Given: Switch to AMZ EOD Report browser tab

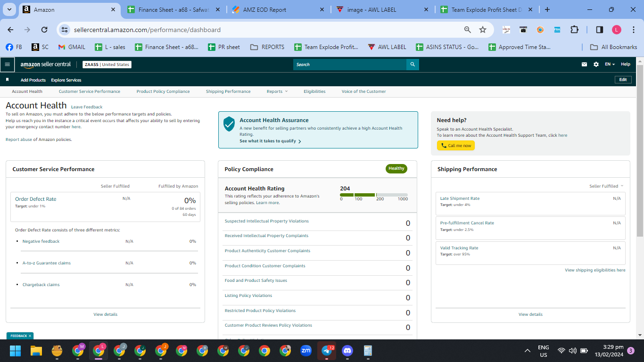Looking at the screenshot, I should [277, 9].
